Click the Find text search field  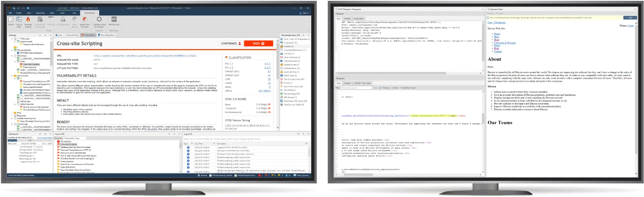356,87
